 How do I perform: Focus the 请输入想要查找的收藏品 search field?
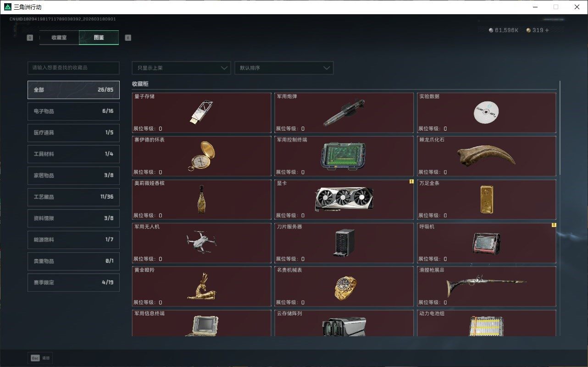(x=73, y=68)
